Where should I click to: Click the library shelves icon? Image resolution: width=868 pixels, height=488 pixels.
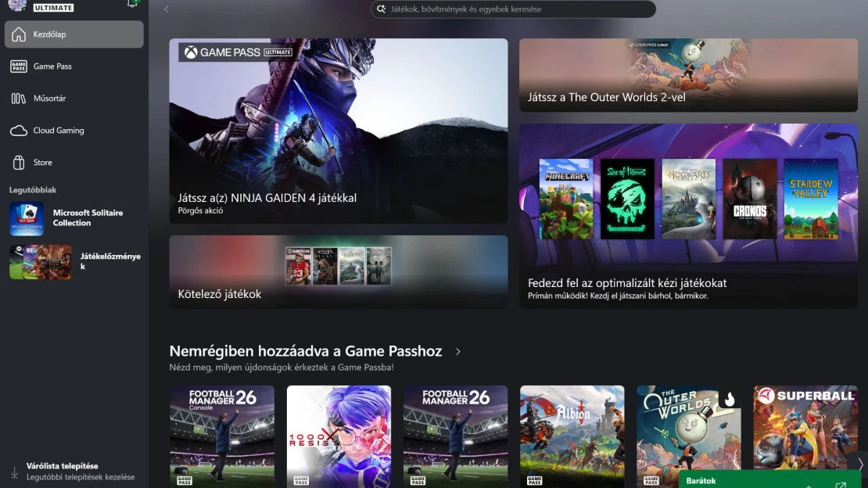[x=18, y=99]
